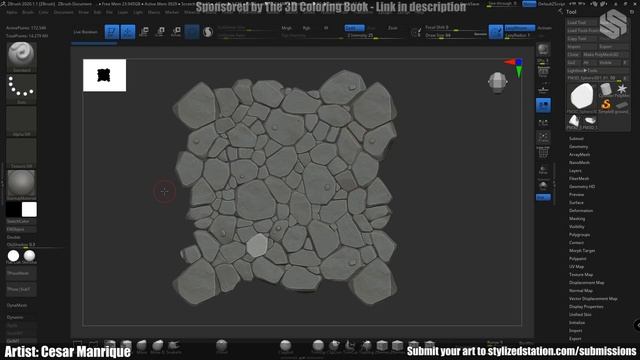Open the Macro menu
640x360 pixels.
[x=154, y=13]
